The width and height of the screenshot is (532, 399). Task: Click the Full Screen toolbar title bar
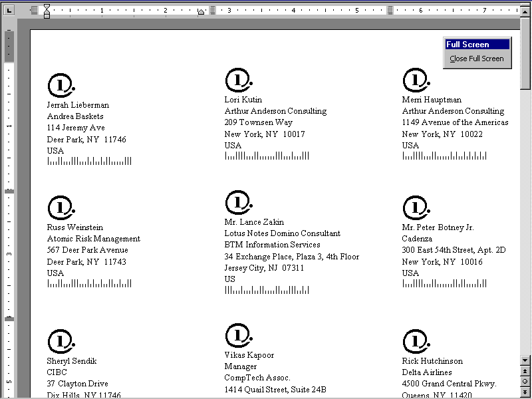coord(477,45)
